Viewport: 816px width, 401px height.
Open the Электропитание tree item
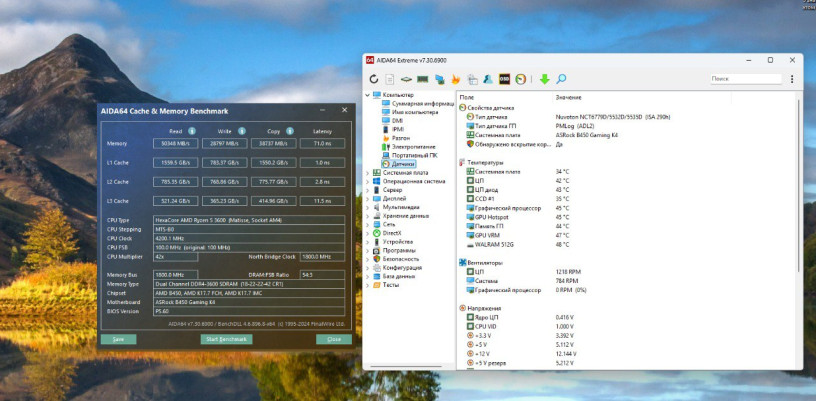point(409,147)
